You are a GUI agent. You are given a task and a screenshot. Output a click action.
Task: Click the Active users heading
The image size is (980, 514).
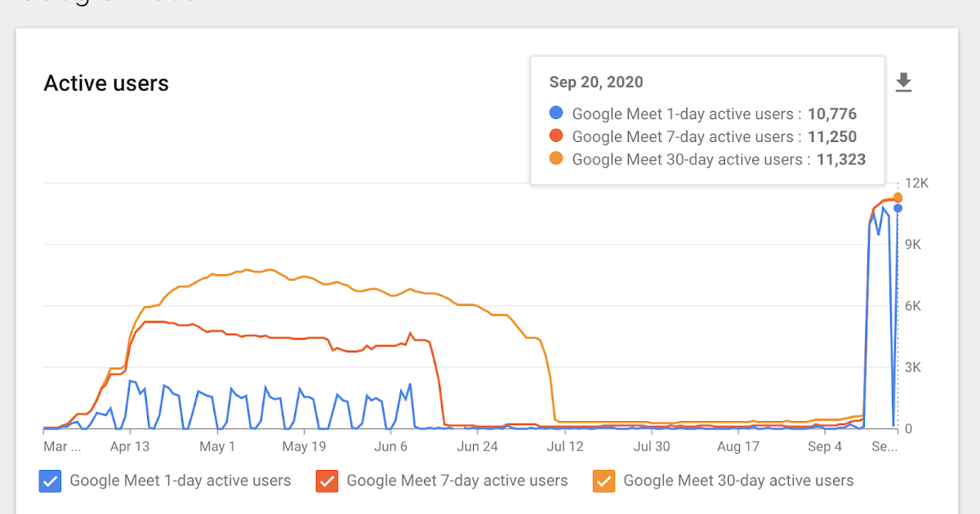106,83
